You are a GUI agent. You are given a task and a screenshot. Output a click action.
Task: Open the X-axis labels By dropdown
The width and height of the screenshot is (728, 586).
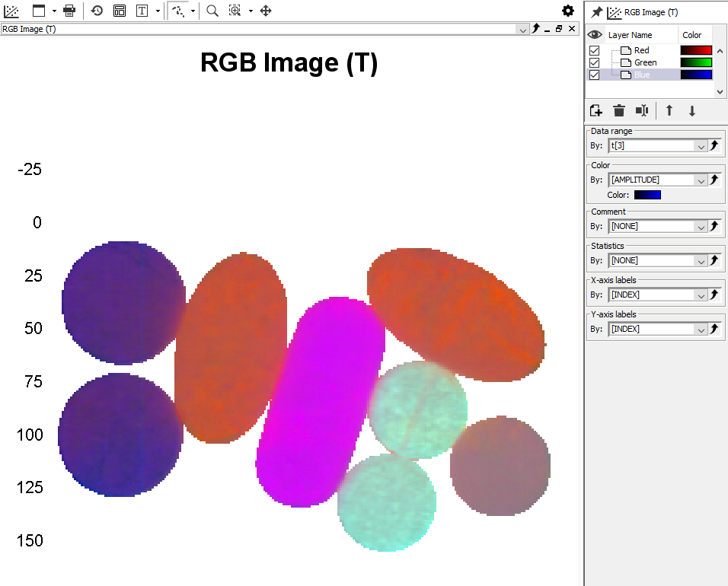tap(701, 295)
